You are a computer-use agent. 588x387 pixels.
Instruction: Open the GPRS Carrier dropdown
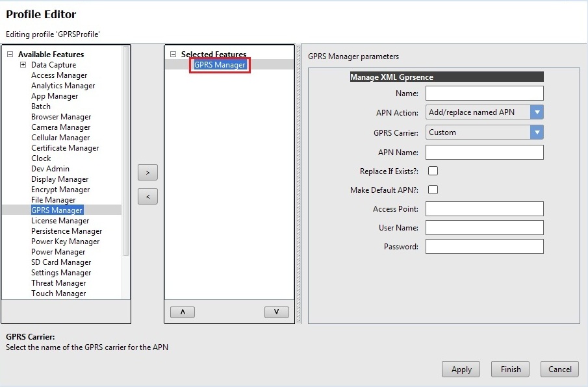click(537, 132)
